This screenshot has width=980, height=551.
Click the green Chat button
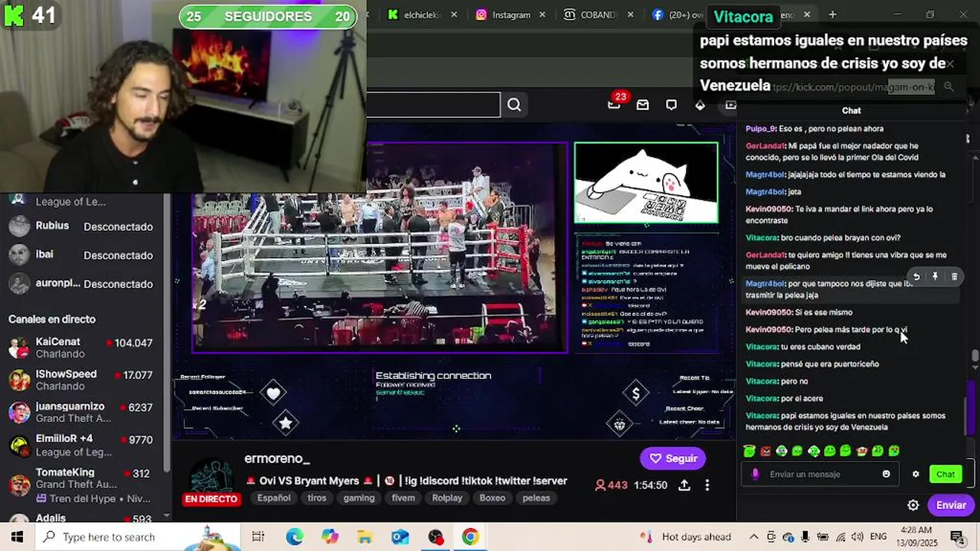pyautogui.click(x=946, y=474)
